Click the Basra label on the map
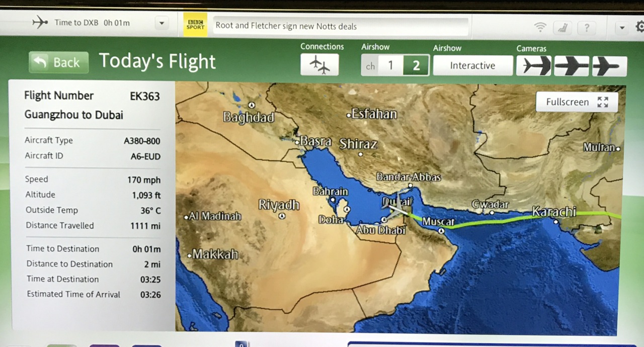644x347 pixels. (316, 142)
